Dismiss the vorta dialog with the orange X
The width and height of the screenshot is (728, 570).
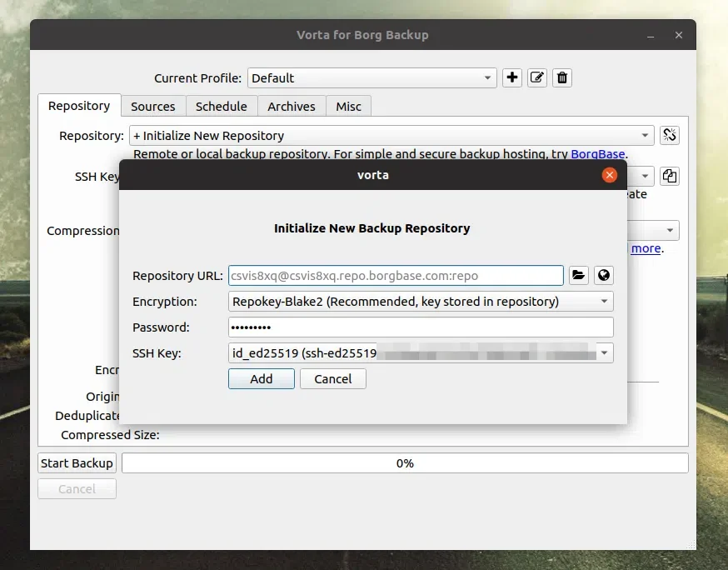coord(609,175)
